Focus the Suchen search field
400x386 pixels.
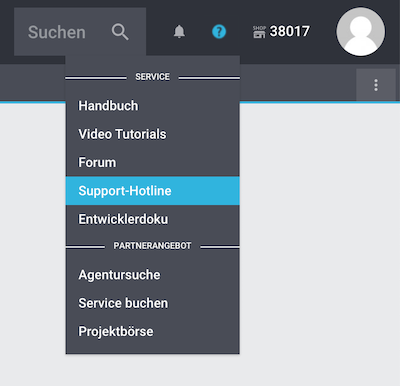[x=80, y=32]
